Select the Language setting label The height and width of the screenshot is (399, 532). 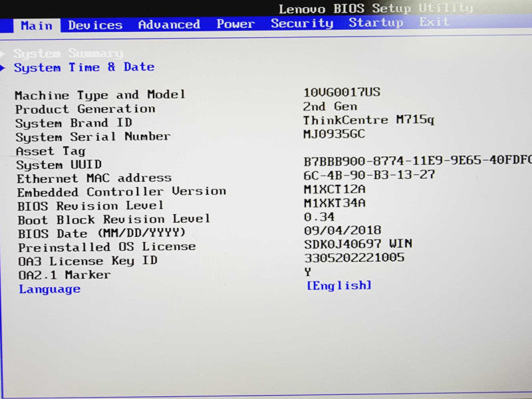pyautogui.click(x=49, y=289)
